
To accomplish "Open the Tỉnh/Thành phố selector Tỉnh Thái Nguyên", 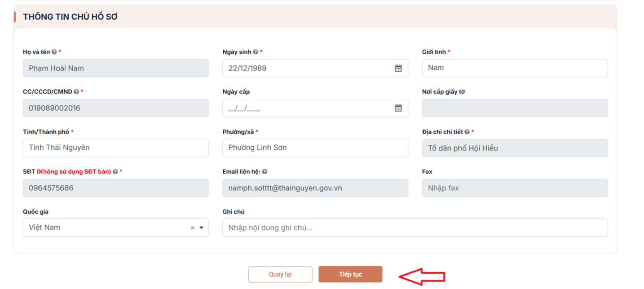I will [116, 148].
